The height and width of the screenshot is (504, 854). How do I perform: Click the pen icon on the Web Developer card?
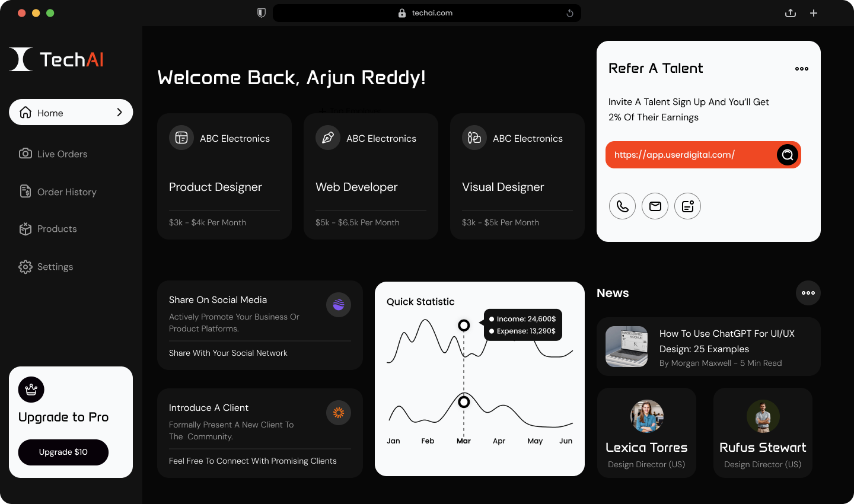coord(327,138)
